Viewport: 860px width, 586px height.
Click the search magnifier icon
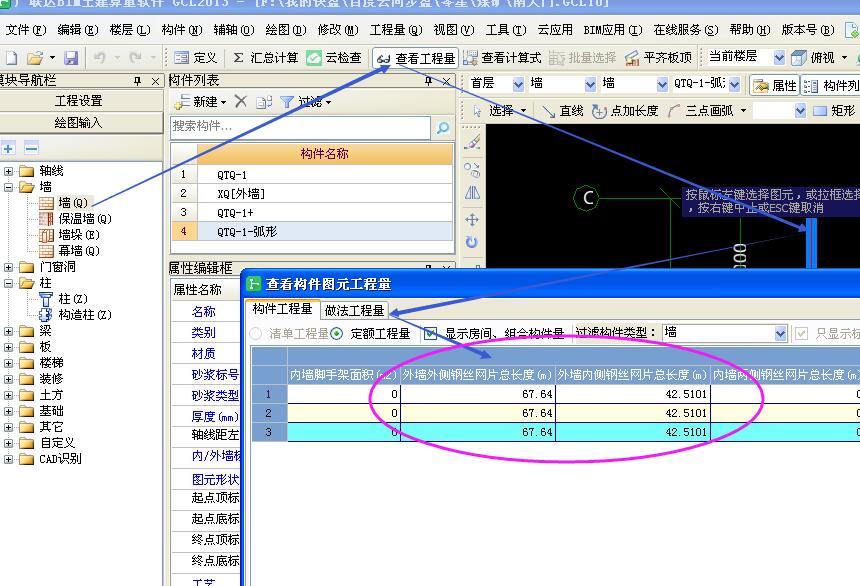tap(443, 128)
